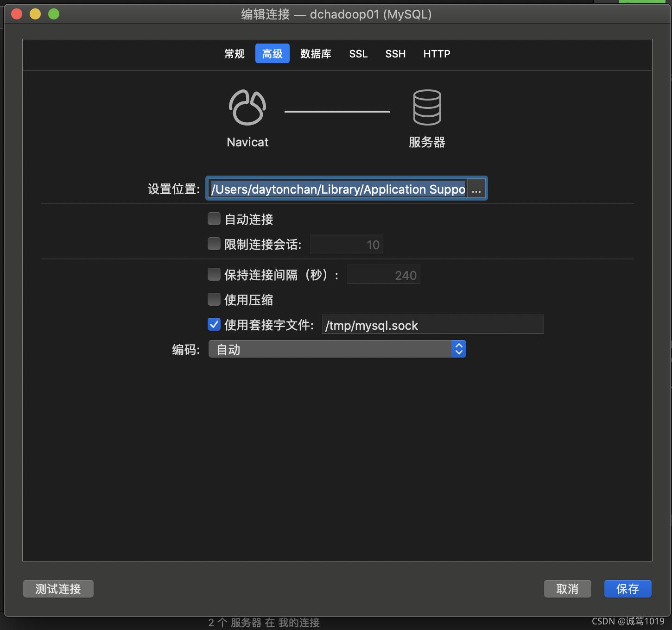Screen dimensions: 672x630
Task: Open the 数据库 tab
Action: point(316,54)
